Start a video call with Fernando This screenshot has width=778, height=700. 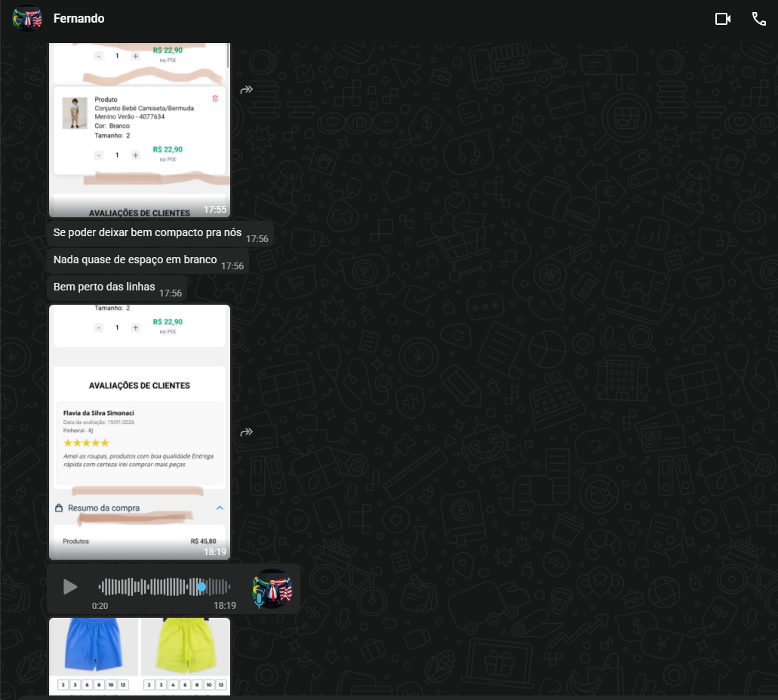pos(722,19)
